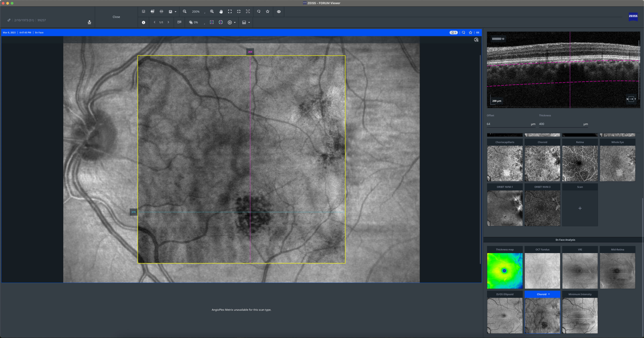644x338 pixels.
Task: Open the 200% zoom level selector
Action: click(198, 12)
